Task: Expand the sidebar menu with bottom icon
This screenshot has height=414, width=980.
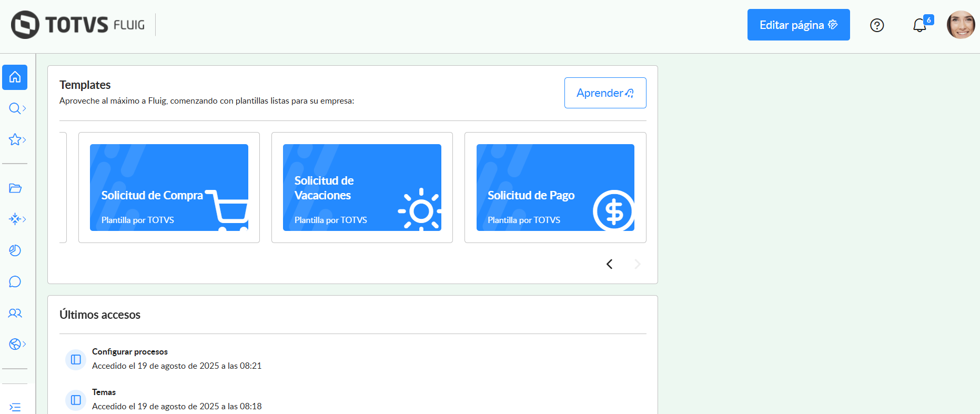Action: (15, 407)
